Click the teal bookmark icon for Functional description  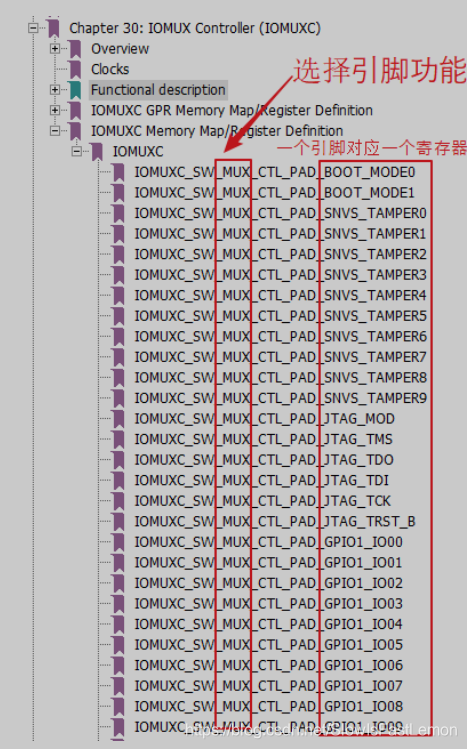pyautogui.click(x=75, y=90)
